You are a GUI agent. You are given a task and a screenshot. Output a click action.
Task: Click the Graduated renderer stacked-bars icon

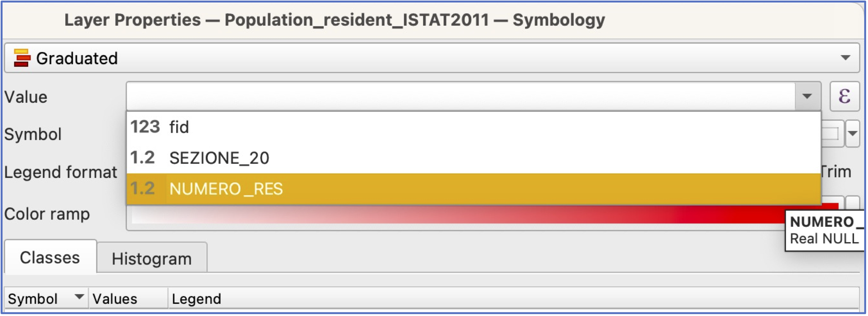pos(22,58)
